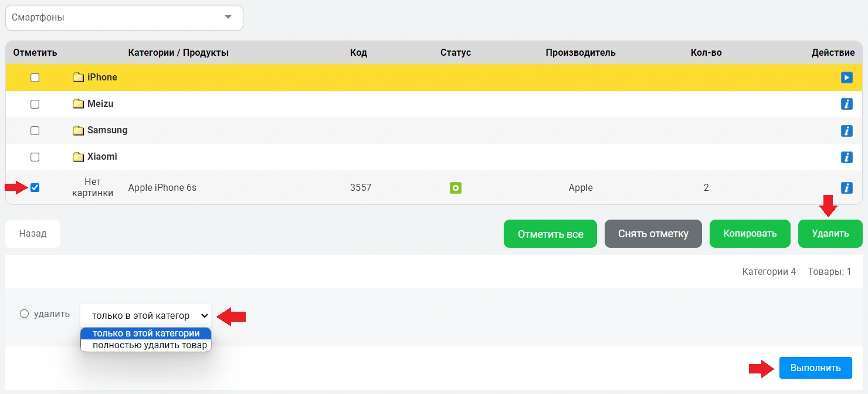The image size is (868, 394).
Task: Choose "только в этой категории" option
Action: (x=146, y=334)
